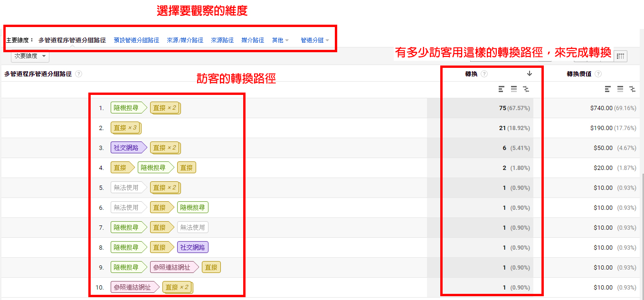Click the descending sort arrow in 轉換 column
Viewport: 644px width, 300px height.
[x=530, y=74]
